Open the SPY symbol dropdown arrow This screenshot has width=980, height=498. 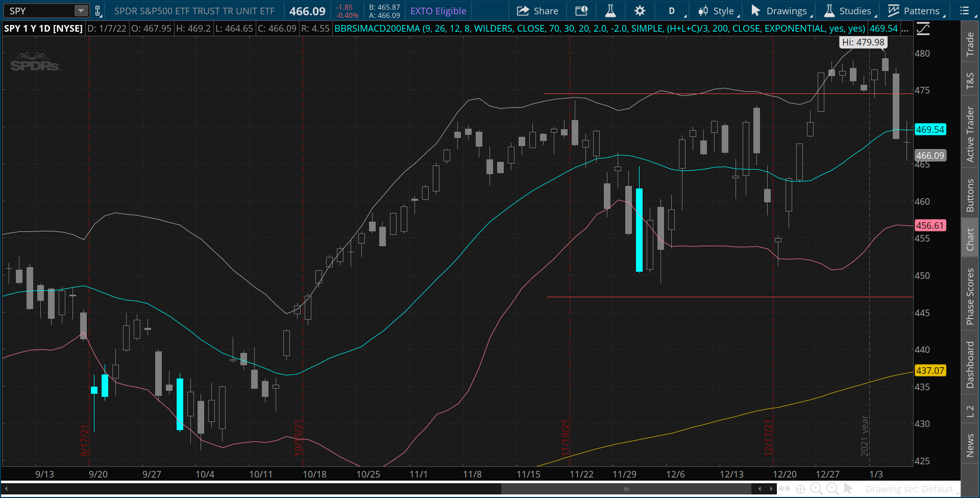point(81,11)
